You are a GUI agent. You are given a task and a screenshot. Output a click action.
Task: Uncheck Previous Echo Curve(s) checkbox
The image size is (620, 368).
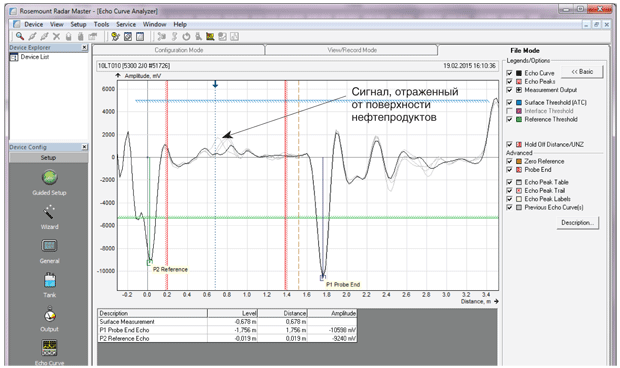tap(509, 207)
